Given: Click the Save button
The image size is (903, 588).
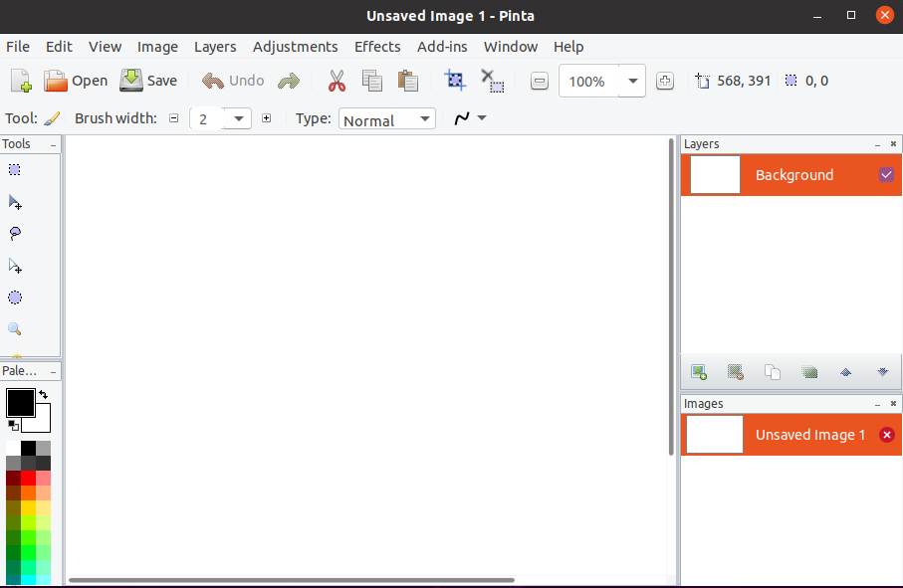Looking at the screenshot, I should tap(148, 81).
